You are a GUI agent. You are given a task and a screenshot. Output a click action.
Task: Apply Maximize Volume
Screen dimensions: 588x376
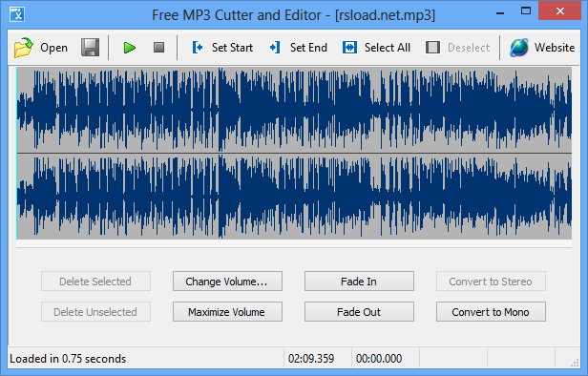coord(227,311)
